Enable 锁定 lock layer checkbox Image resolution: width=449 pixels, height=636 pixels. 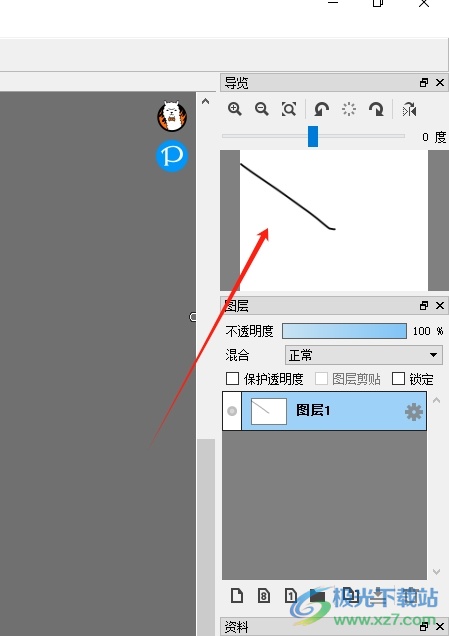[x=398, y=379]
